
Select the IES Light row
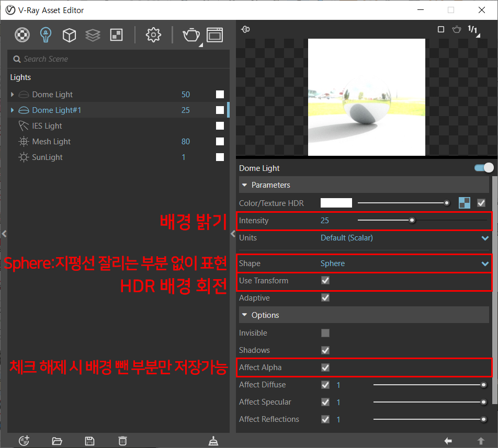(118, 126)
